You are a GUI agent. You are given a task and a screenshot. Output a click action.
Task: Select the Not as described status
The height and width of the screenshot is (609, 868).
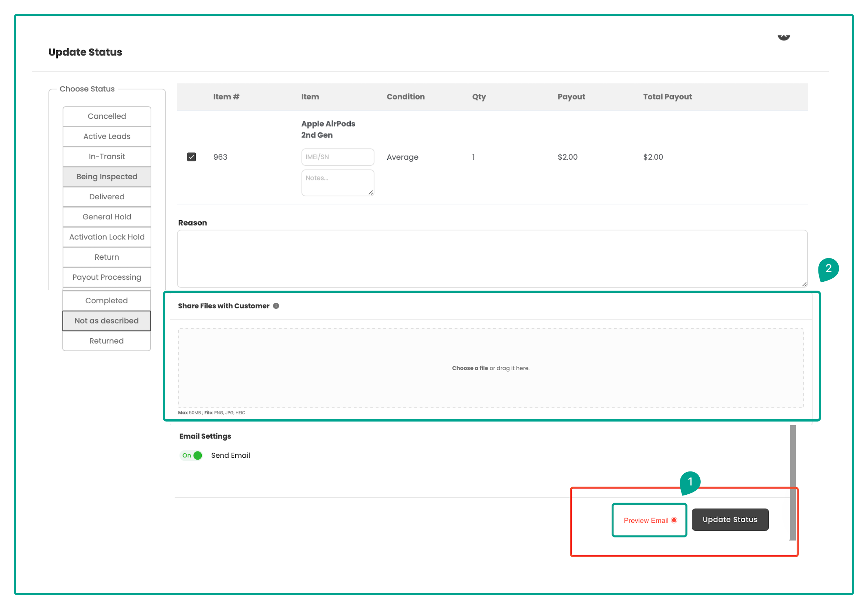pyautogui.click(x=107, y=321)
